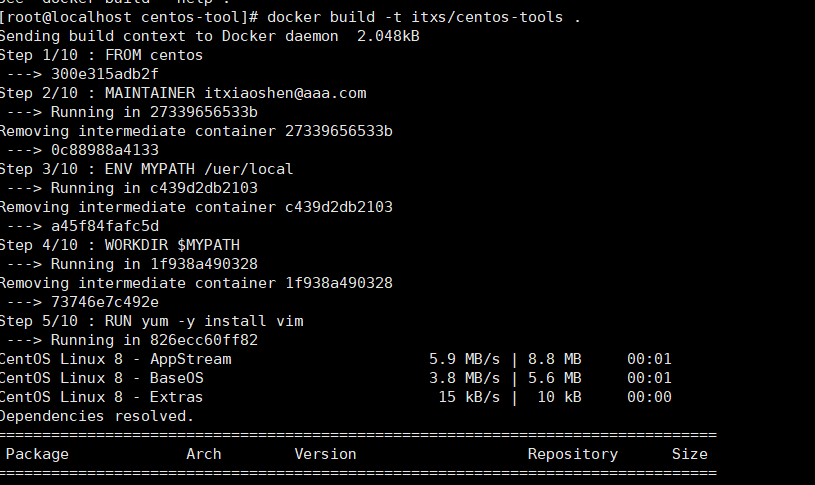Viewport: 815px width, 485px height.
Task: Click 'Step 4/10 : WORKDIR $MYPATH' line
Action: [120, 245]
